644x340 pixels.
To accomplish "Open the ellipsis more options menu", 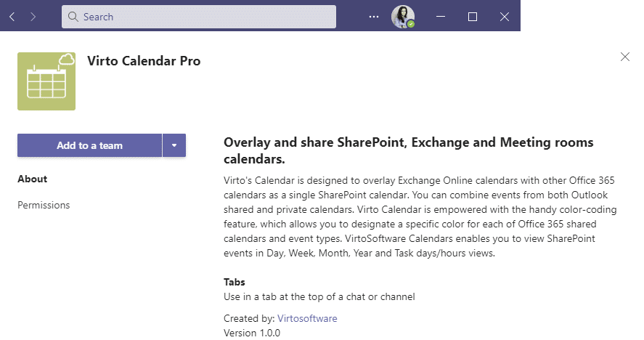I will point(374,17).
